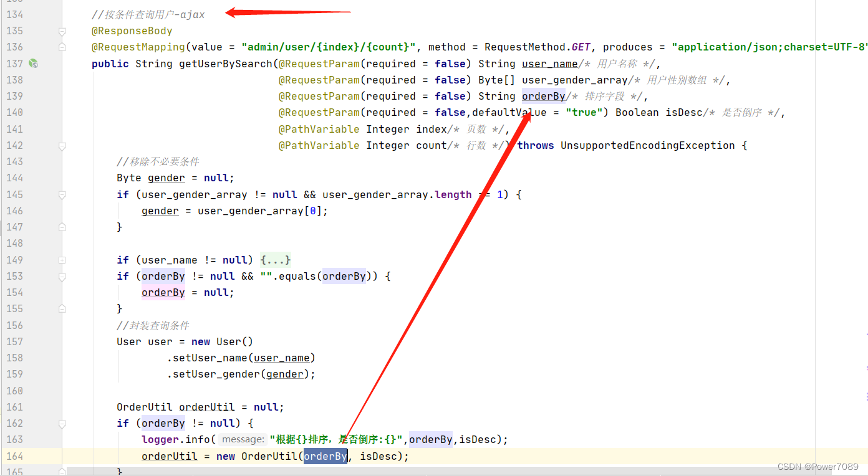Click the fold arrow icon next to line 162
The height and width of the screenshot is (476, 868).
[61, 423]
